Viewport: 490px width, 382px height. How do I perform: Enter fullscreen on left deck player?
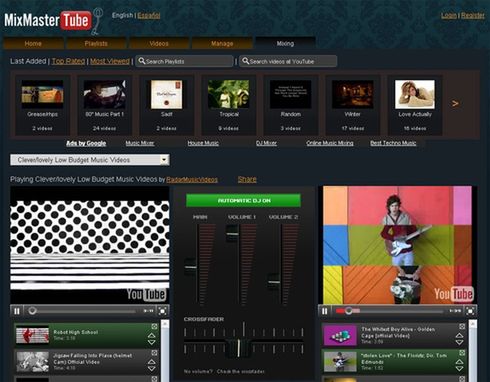tap(163, 311)
